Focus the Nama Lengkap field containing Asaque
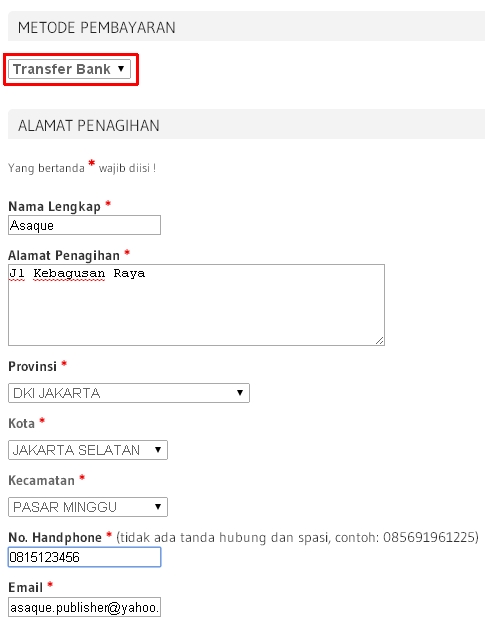Image resolution: width=485 pixels, height=624 pixels. [84, 225]
